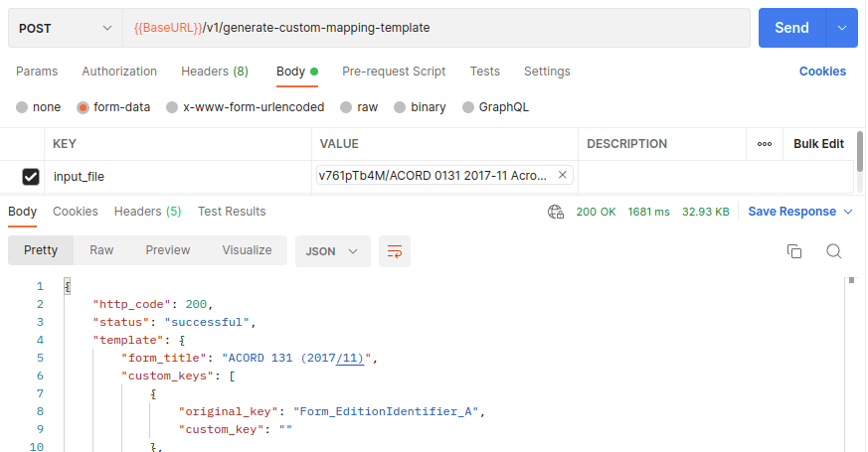This screenshot has width=868, height=452.
Task: Open the column options three-dots menu
Action: tap(765, 144)
